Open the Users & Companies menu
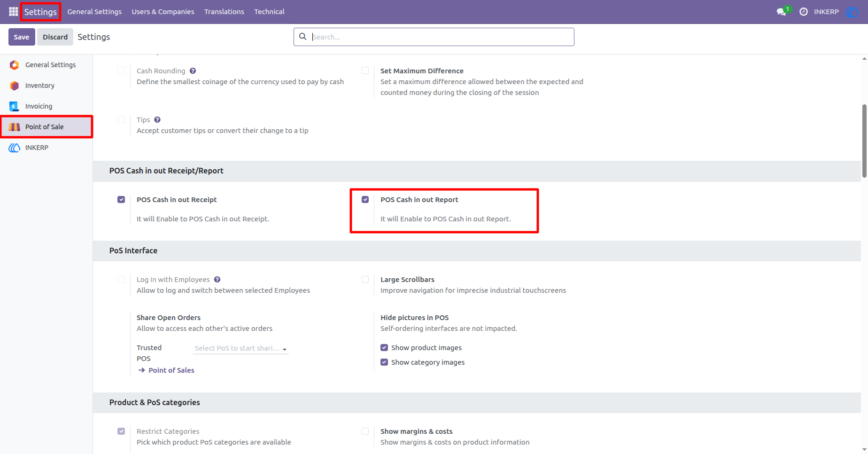This screenshot has height=454, width=868. [x=163, y=12]
